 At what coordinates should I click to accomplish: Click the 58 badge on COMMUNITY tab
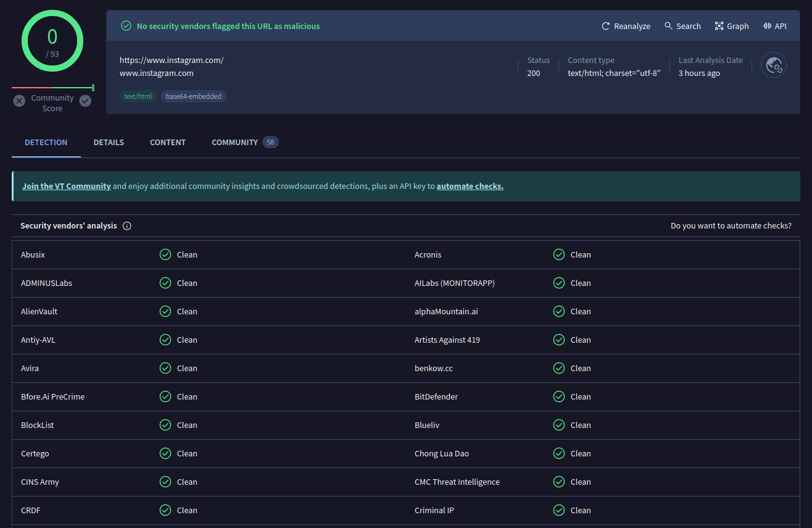[270, 142]
